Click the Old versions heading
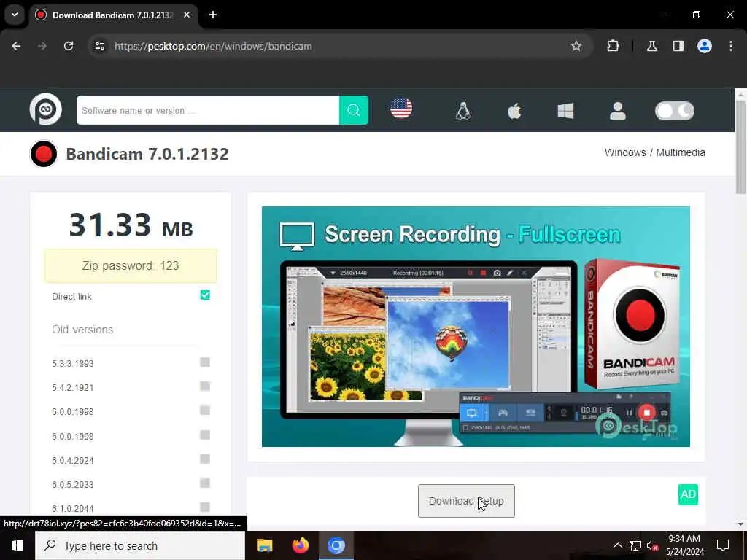The image size is (747, 560). [x=82, y=330]
